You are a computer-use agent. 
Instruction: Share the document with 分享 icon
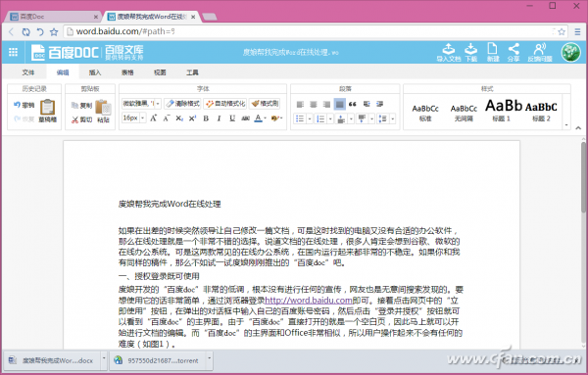514,53
